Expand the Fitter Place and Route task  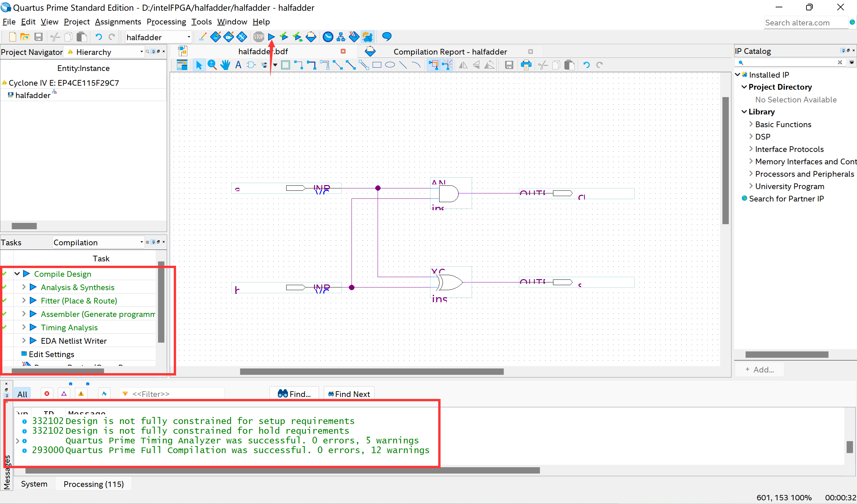(25, 301)
